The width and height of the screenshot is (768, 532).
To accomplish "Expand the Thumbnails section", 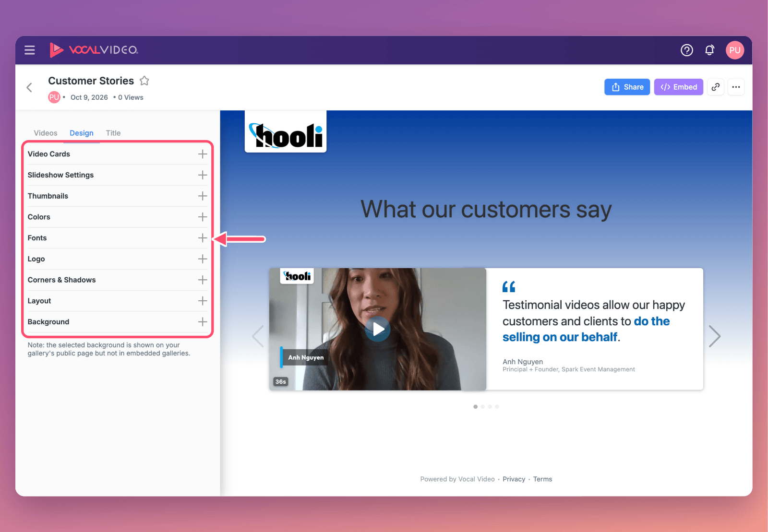I will tap(118, 196).
